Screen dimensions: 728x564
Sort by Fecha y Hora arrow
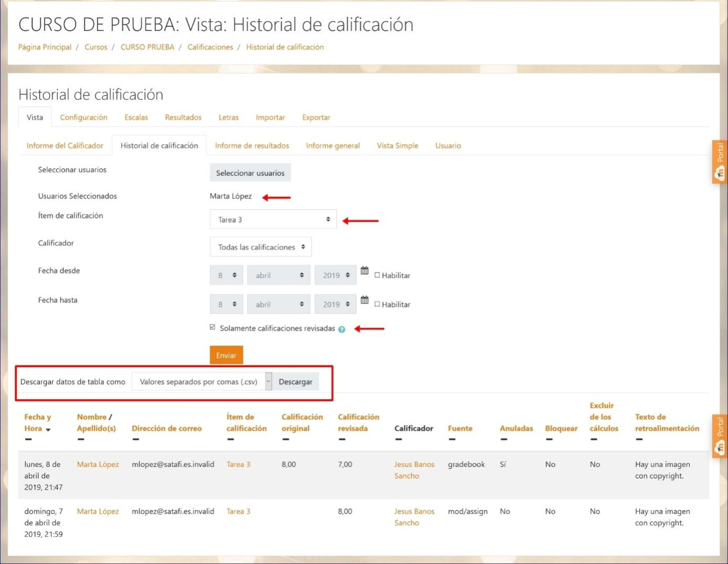tap(48, 430)
